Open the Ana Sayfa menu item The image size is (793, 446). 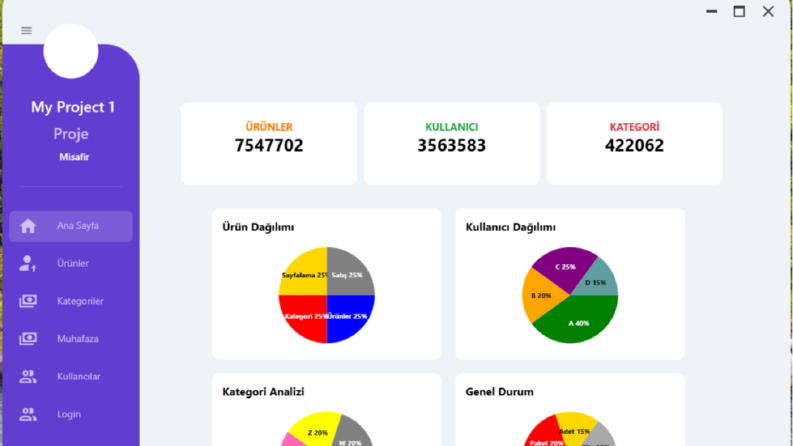[71, 226]
